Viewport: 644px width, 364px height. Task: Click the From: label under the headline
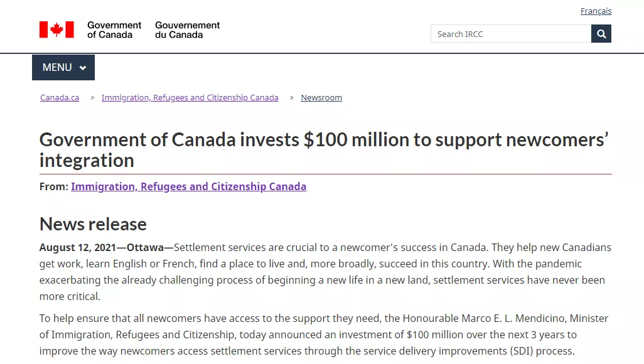click(53, 186)
